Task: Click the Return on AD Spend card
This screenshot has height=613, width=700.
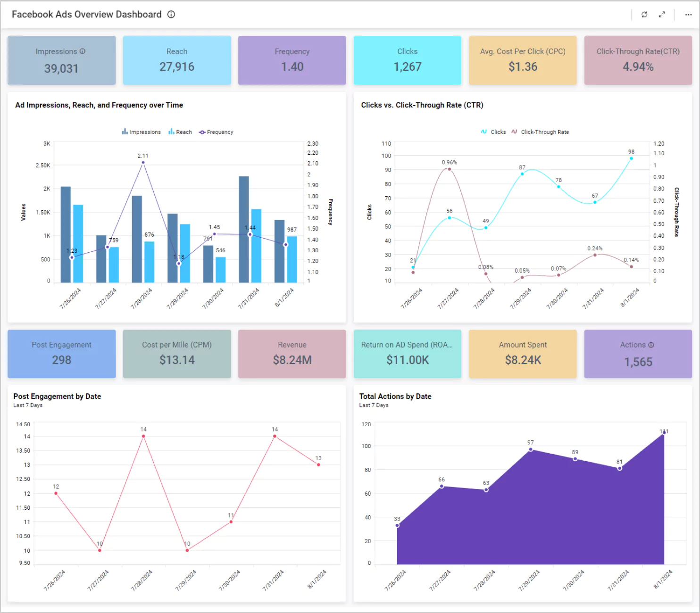Action: 407,354
